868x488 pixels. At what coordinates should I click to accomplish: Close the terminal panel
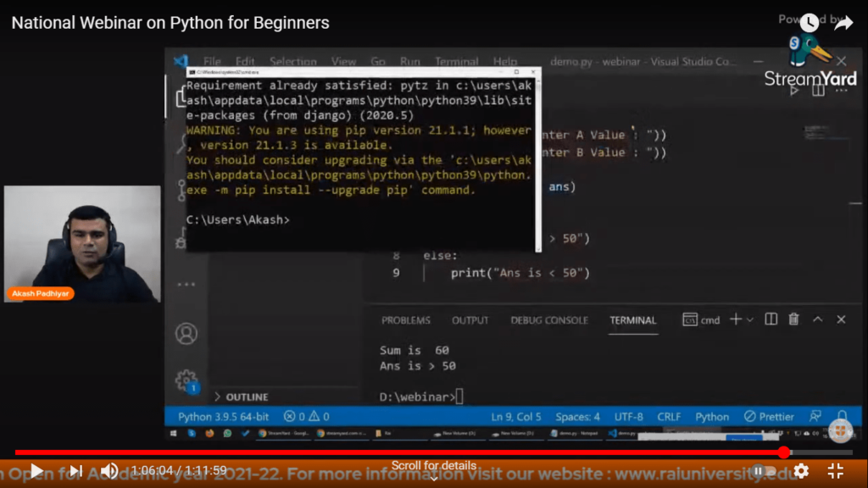pyautogui.click(x=841, y=319)
